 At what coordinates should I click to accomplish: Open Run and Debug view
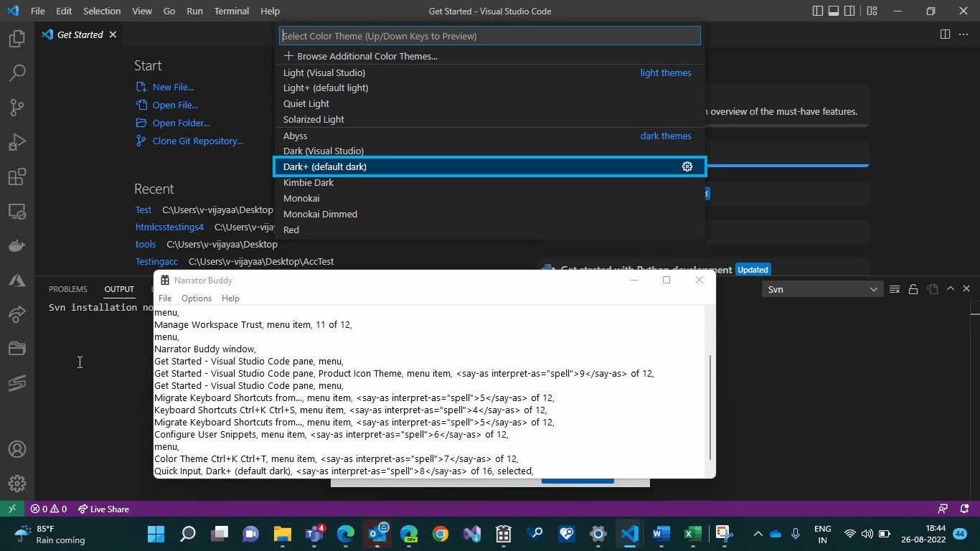(x=17, y=141)
